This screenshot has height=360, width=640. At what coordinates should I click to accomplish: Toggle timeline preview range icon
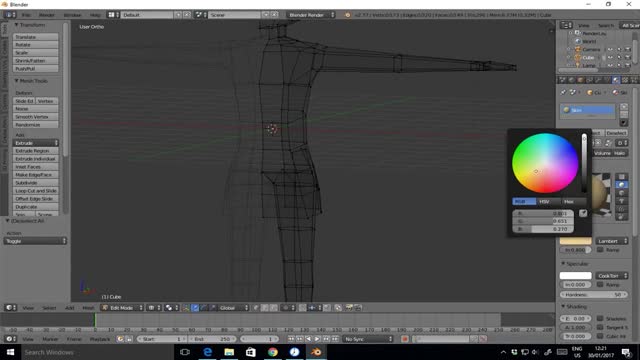tap(120, 339)
